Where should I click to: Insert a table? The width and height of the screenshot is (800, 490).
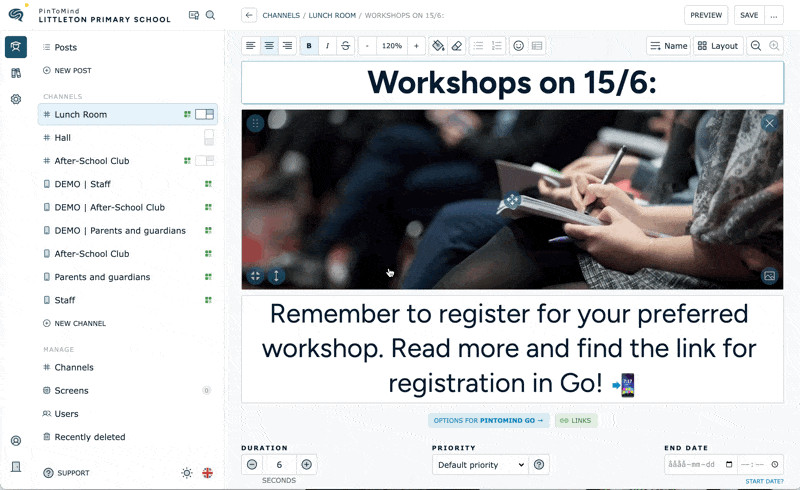(x=537, y=46)
